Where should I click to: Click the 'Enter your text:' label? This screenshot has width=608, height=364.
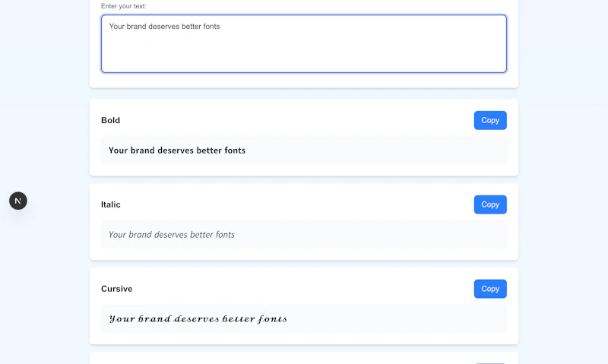tap(124, 6)
